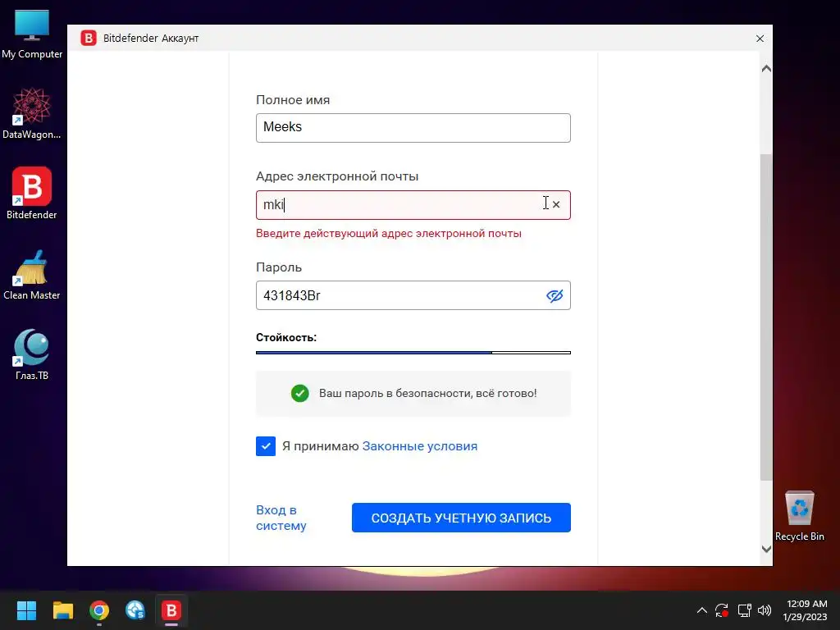Open the clock and date panel
Viewport: 840px width, 630px height.
click(x=806, y=610)
